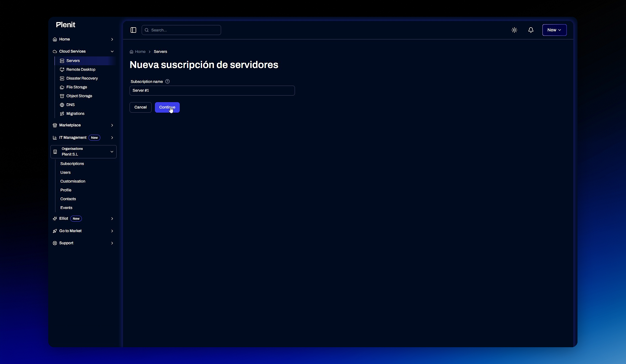Open Subscriptions

tap(72, 164)
